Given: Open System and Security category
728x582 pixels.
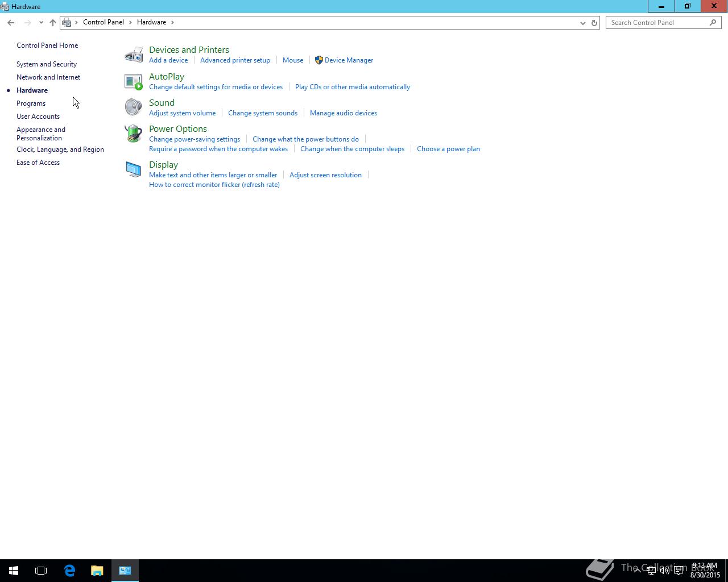Looking at the screenshot, I should [x=47, y=64].
